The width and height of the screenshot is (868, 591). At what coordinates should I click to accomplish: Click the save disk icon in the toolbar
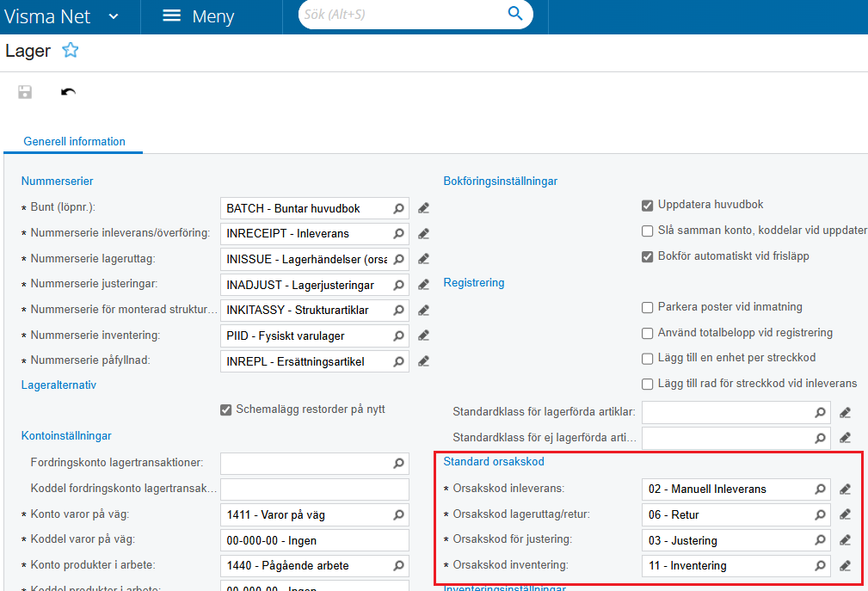point(25,92)
